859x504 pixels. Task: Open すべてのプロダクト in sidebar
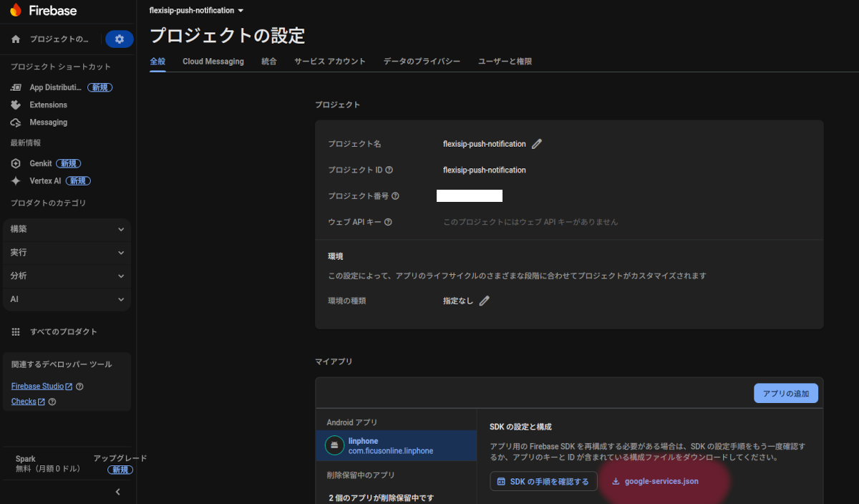coord(63,331)
